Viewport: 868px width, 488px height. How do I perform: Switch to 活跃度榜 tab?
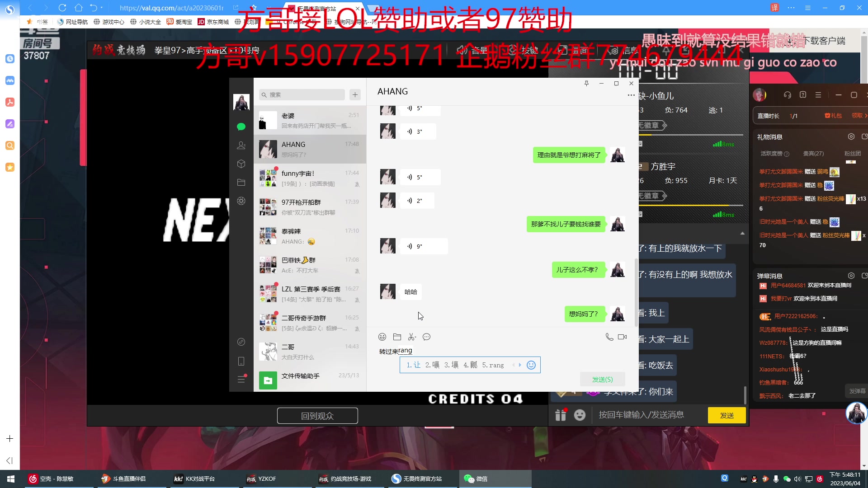774,154
